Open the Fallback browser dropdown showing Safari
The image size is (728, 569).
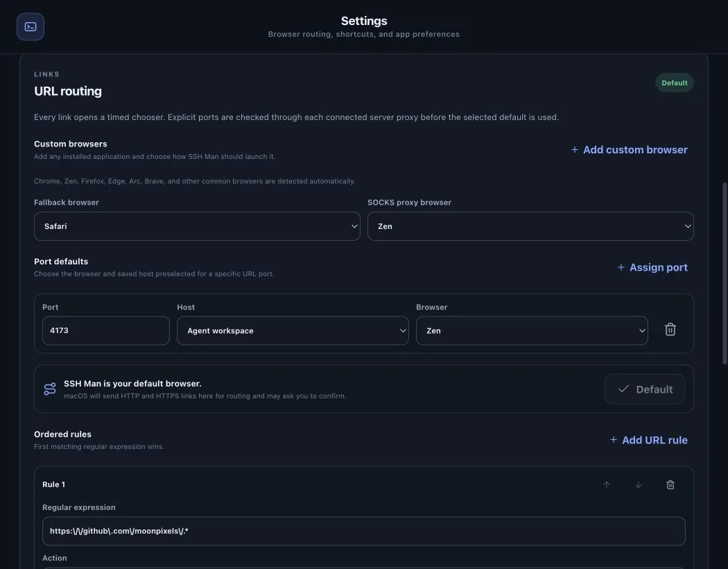pos(197,226)
